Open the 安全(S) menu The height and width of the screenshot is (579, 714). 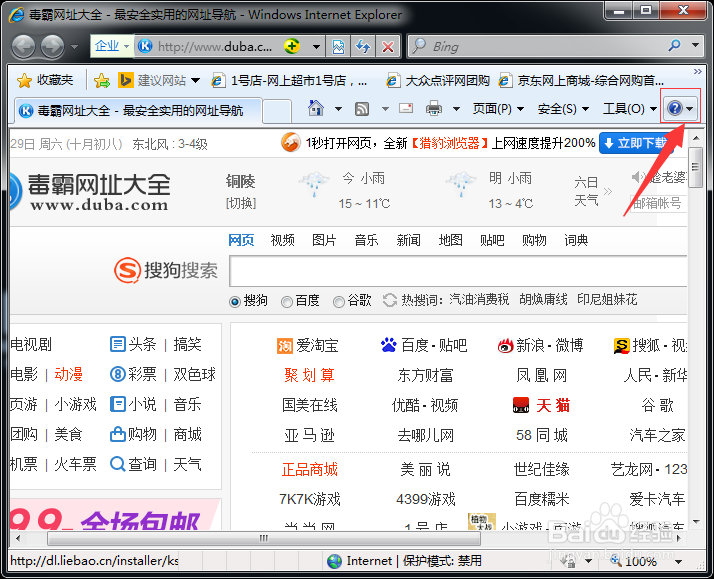click(x=563, y=109)
